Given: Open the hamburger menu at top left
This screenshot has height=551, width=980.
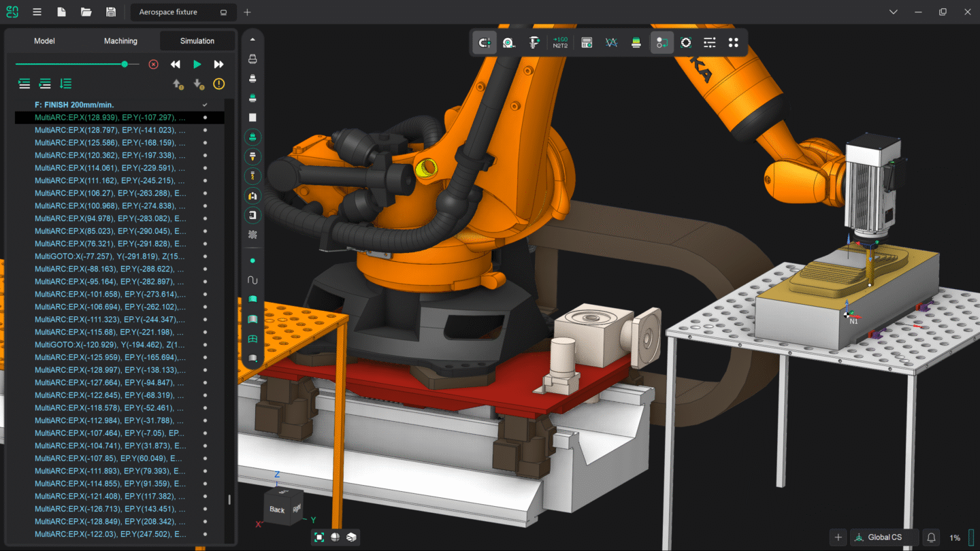Looking at the screenshot, I should [37, 12].
